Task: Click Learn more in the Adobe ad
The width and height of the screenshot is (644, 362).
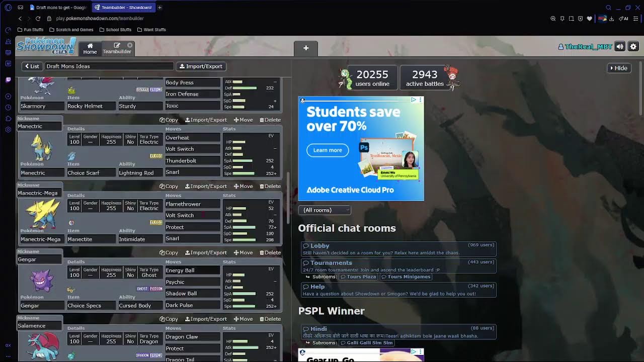Action: pyautogui.click(x=328, y=150)
